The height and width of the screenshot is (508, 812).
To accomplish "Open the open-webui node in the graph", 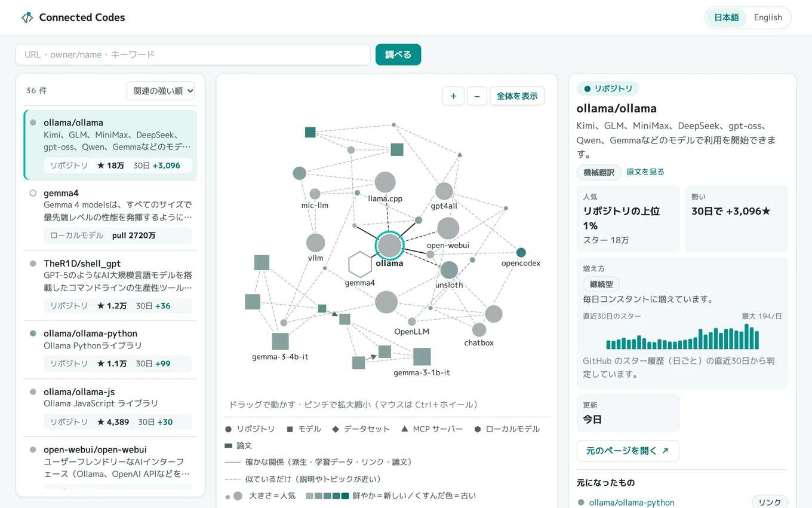I will (448, 228).
